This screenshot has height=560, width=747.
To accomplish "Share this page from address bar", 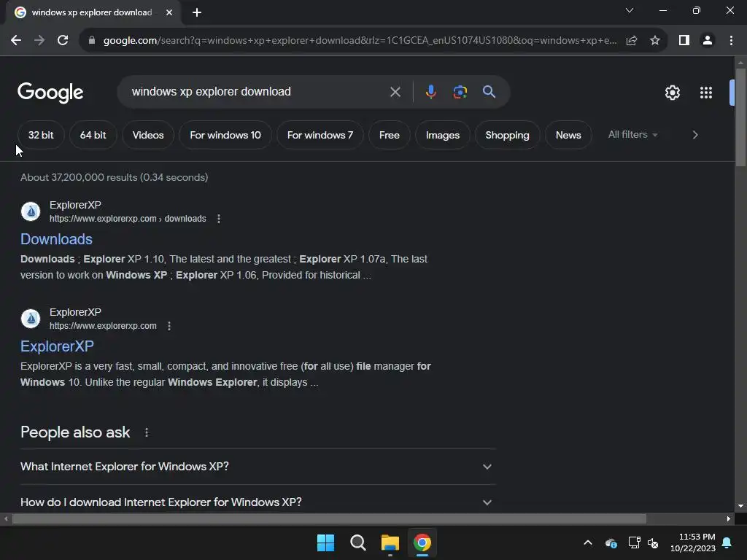I will (632, 41).
